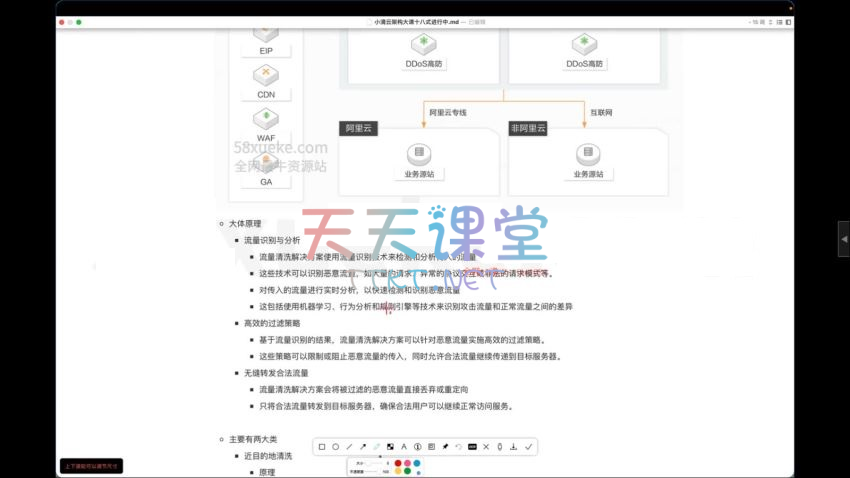Viewport: 850px width, 478px height.
Task: Choose the straight line drawing tool
Action: (x=349, y=447)
